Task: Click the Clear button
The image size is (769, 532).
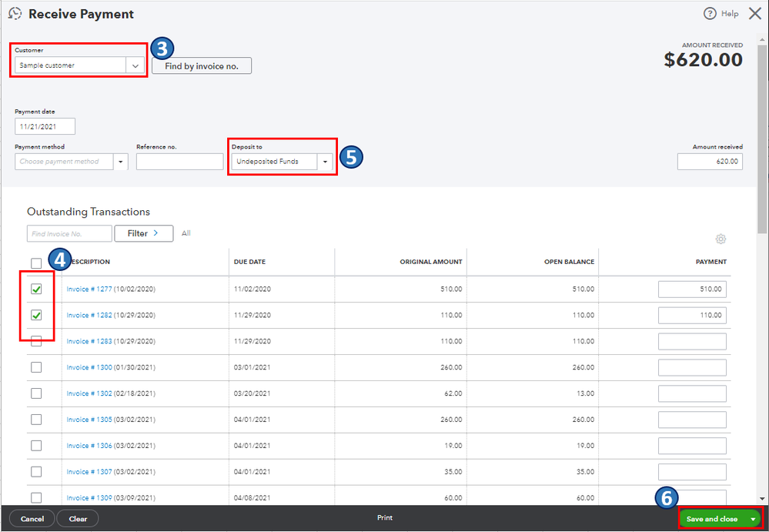Action: tap(78, 519)
